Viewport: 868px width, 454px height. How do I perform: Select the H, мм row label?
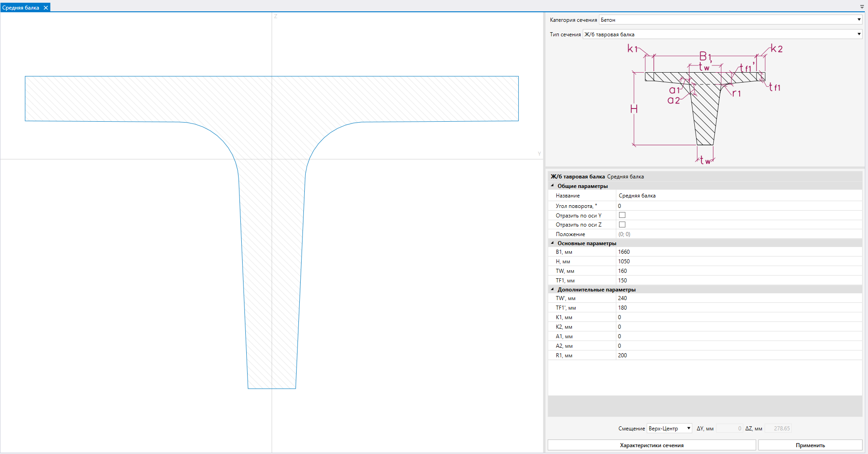tap(563, 262)
